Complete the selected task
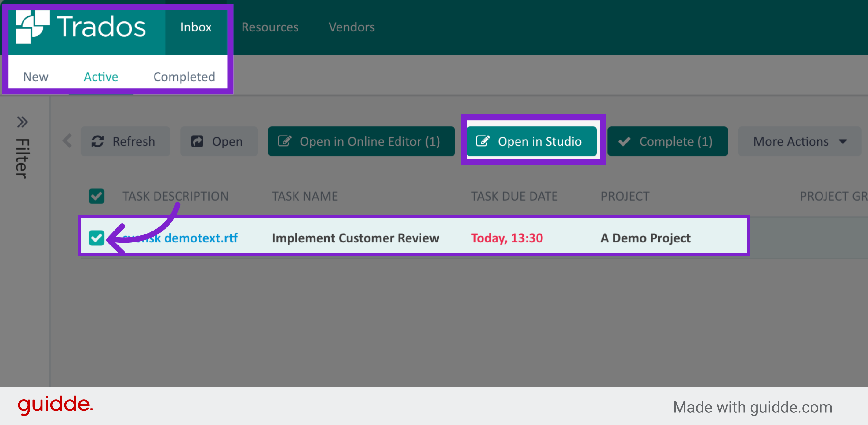This screenshot has height=425, width=868. tap(668, 141)
